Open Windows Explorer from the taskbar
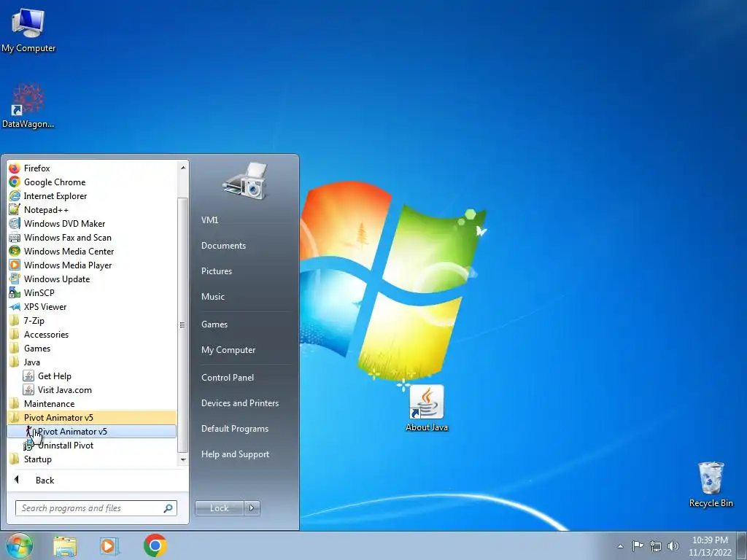747x560 pixels. coord(65,545)
